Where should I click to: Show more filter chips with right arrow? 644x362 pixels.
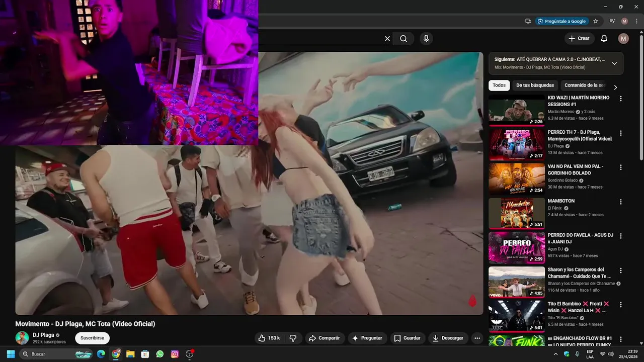click(615, 87)
